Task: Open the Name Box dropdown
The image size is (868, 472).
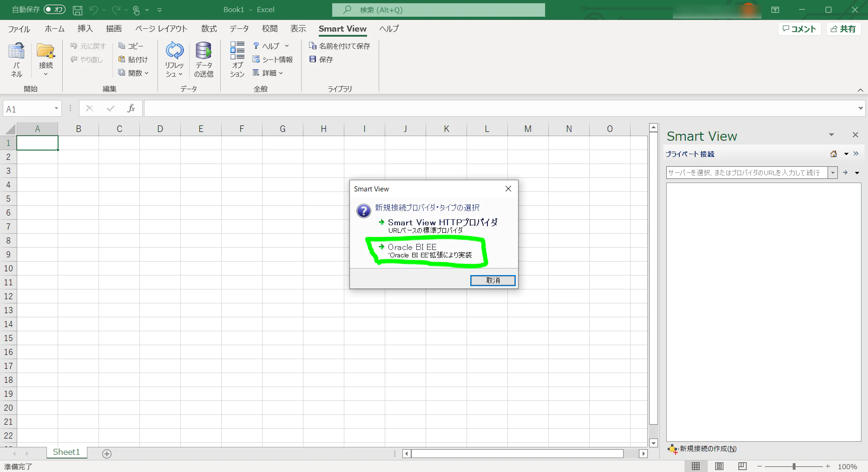Action: coord(56,109)
